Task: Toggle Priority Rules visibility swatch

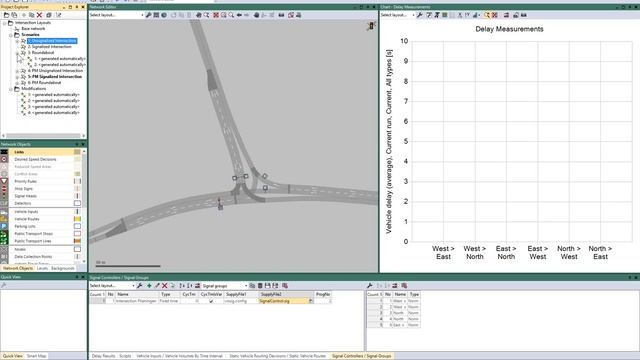Action: click(77, 181)
